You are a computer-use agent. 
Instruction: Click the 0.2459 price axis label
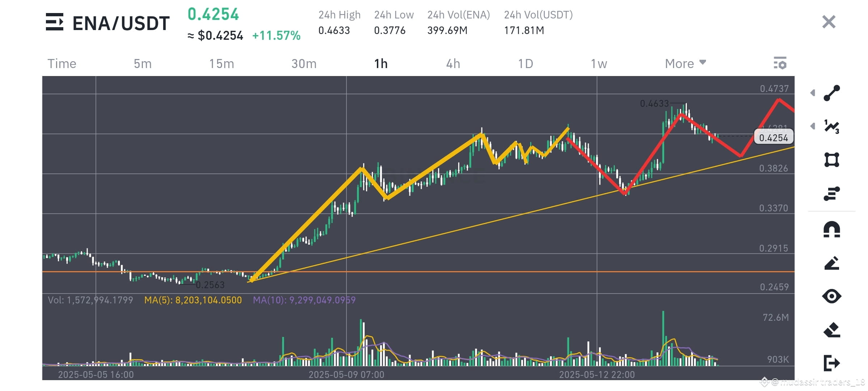tap(774, 287)
